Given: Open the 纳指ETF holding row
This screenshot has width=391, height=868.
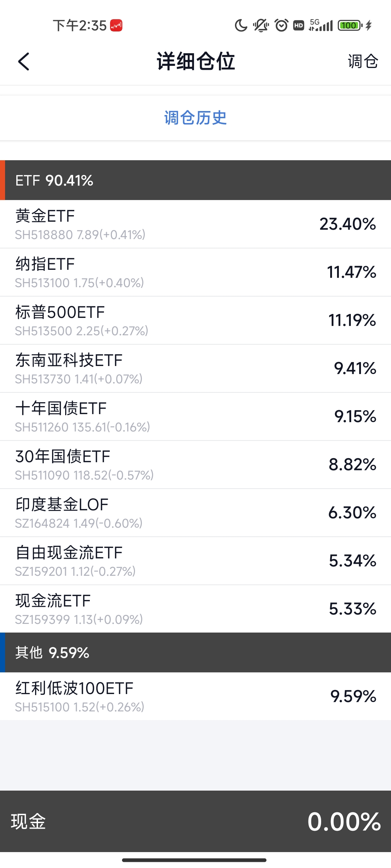Looking at the screenshot, I should click(195, 272).
